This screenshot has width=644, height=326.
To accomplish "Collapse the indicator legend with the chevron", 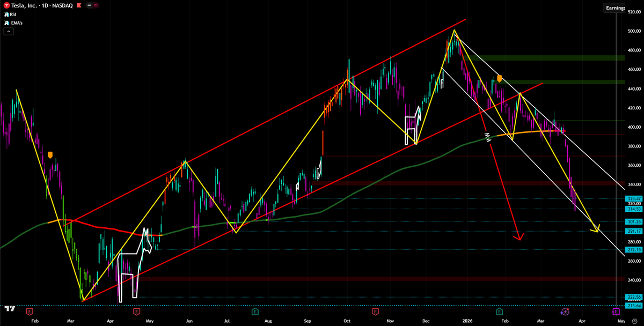I will (9, 32).
